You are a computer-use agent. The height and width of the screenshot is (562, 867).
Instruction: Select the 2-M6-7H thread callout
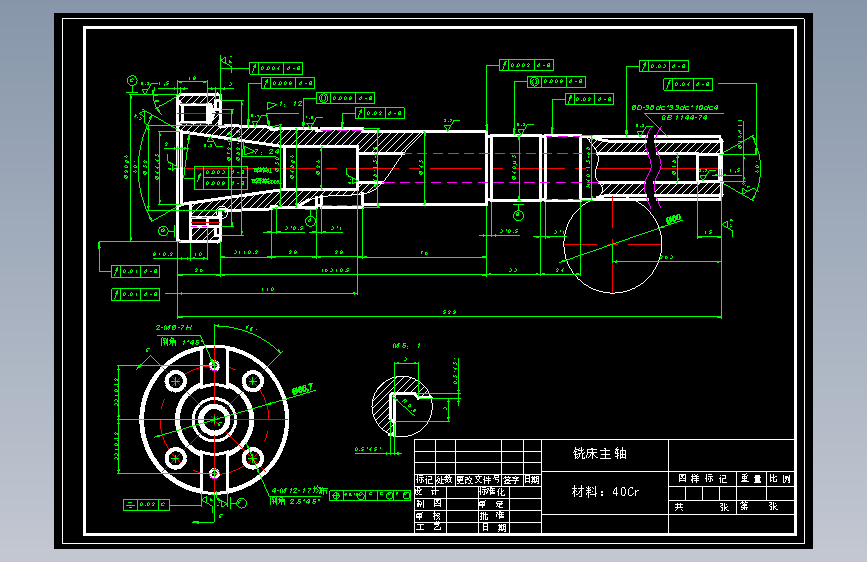tap(174, 327)
